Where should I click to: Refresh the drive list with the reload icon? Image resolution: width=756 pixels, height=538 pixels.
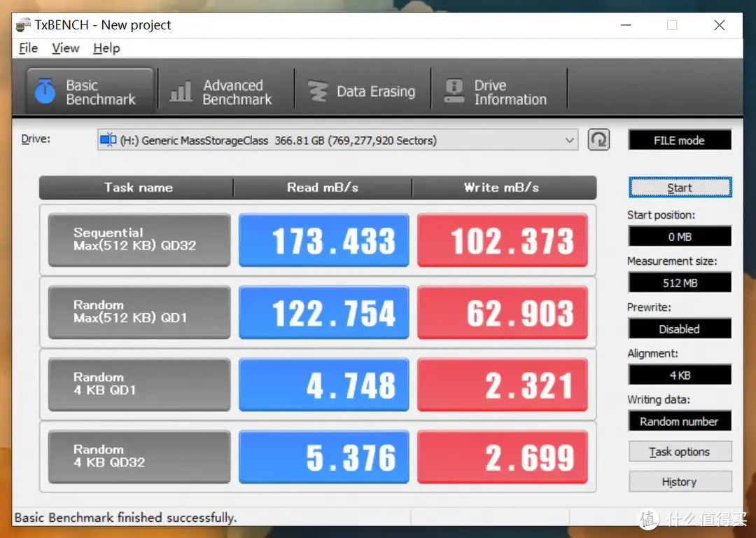click(598, 140)
